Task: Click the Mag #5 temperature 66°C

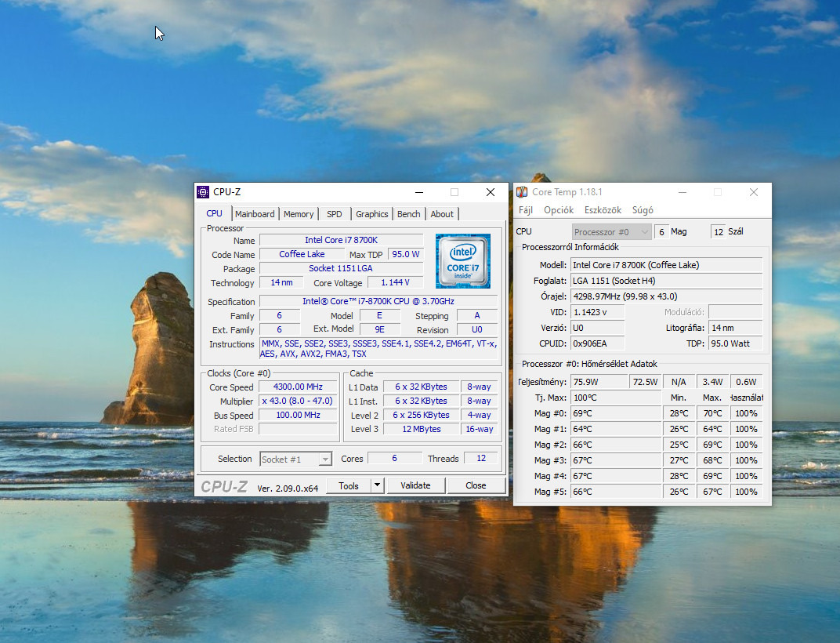Action: click(x=616, y=492)
